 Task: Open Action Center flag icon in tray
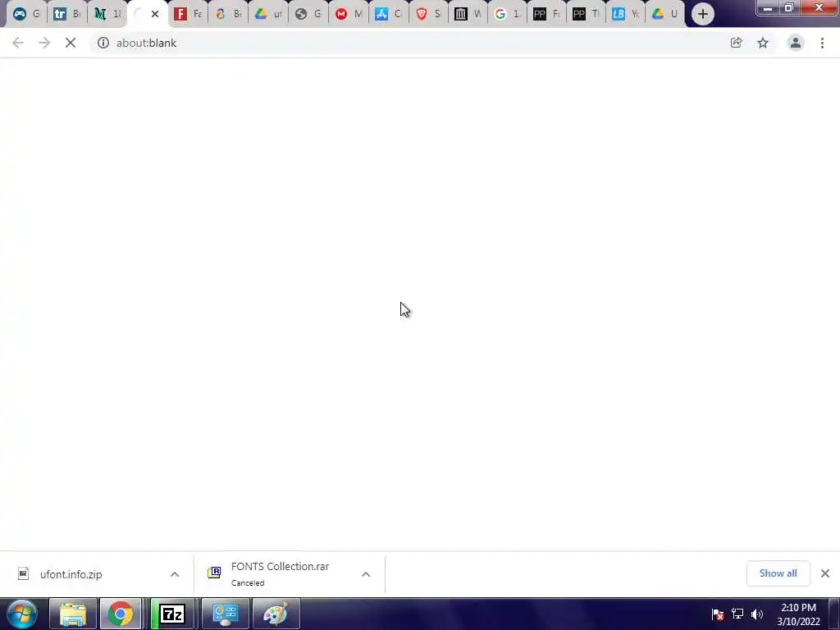pyautogui.click(x=718, y=614)
